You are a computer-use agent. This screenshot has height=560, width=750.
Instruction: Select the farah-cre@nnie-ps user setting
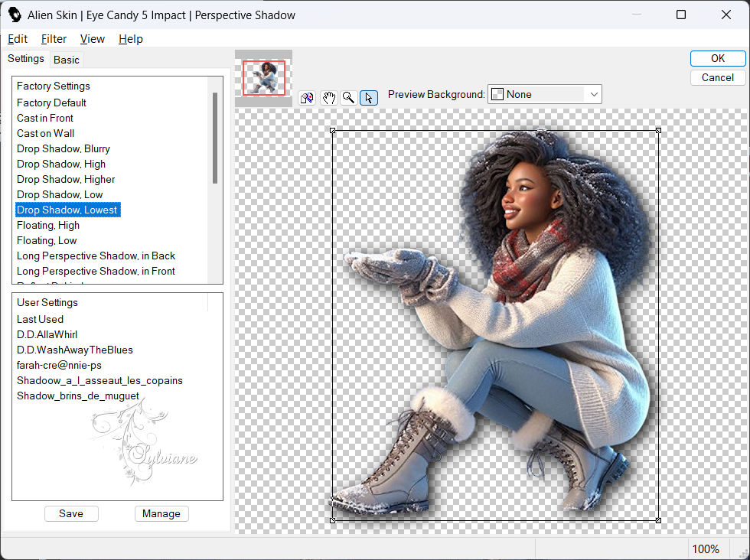pos(60,366)
